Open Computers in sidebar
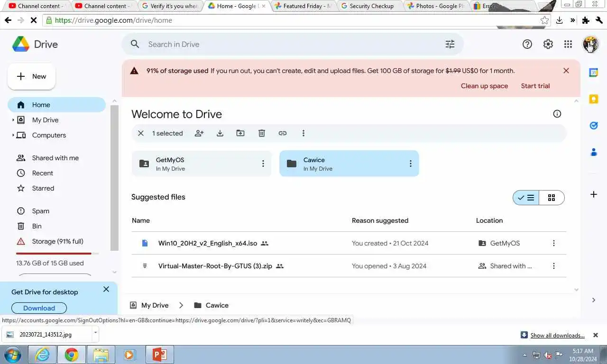Image resolution: width=607 pixels, height=364 pixels. [49, 135]
